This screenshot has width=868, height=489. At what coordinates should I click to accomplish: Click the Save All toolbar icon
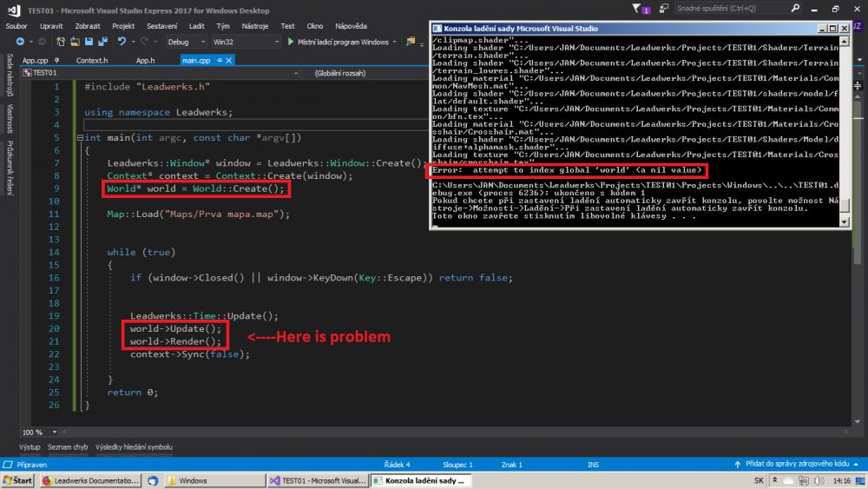[x=102, y=41]
